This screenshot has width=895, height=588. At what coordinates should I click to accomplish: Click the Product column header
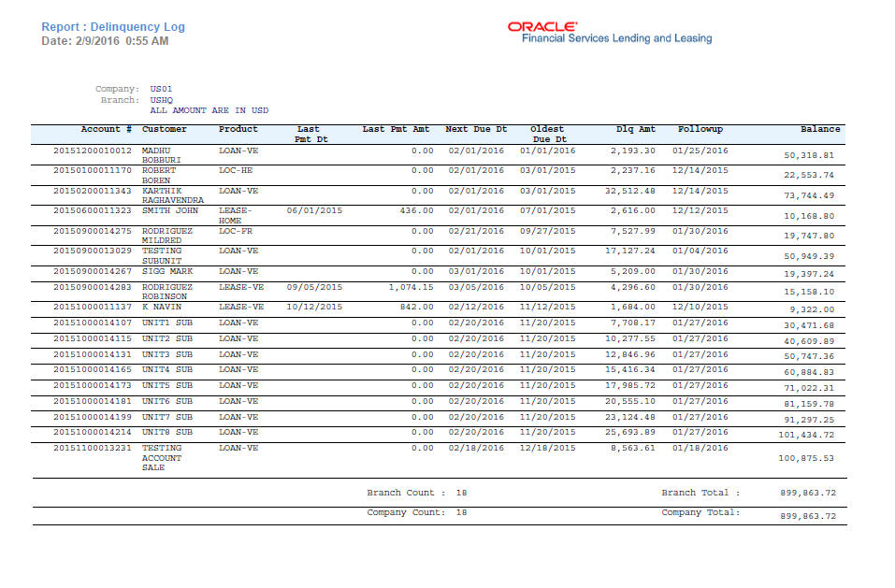coord(238,130)
